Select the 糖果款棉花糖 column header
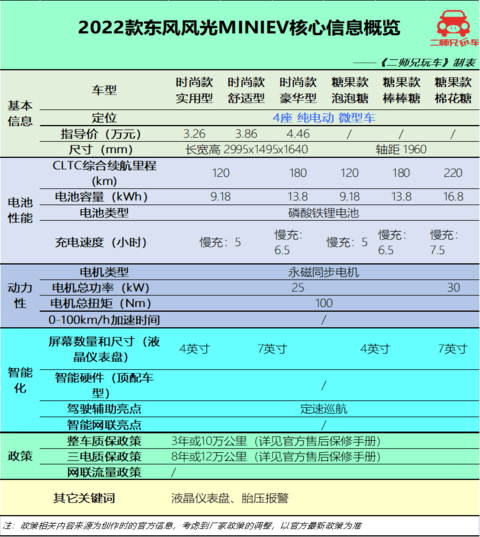The width and height of the screenshot is (480, 537). tap(453, 90)
